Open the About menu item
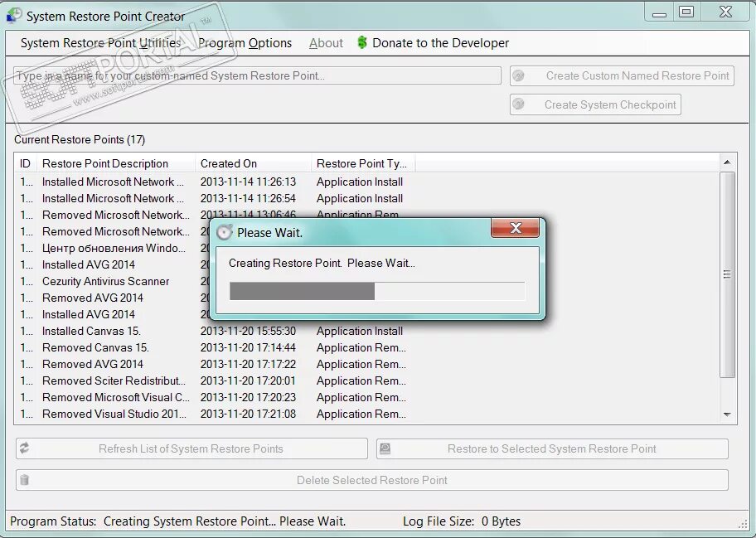 coord(326,43)
